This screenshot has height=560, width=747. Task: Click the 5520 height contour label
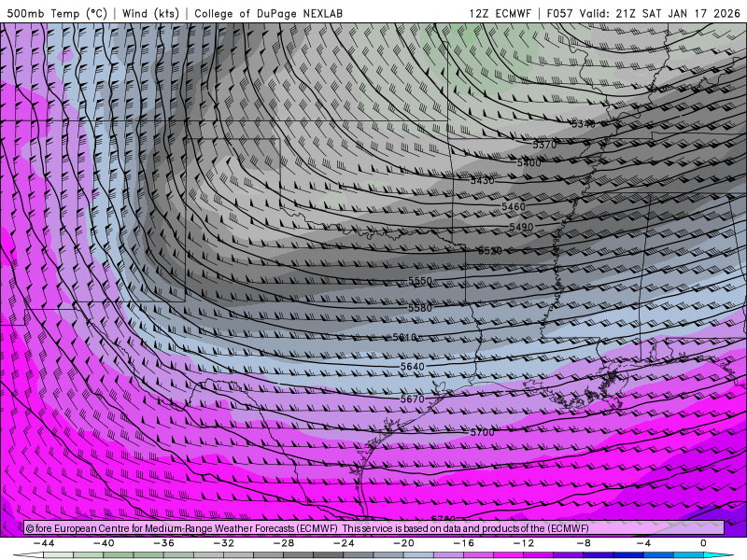489,250
